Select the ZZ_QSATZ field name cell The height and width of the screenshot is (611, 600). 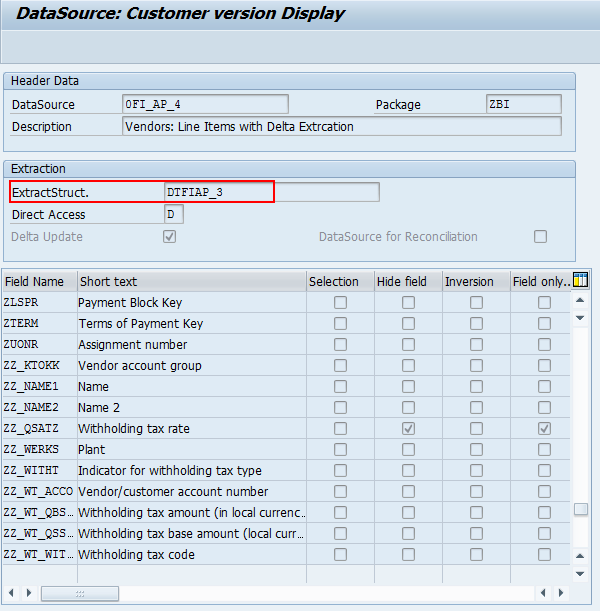[x=39, y=429]
